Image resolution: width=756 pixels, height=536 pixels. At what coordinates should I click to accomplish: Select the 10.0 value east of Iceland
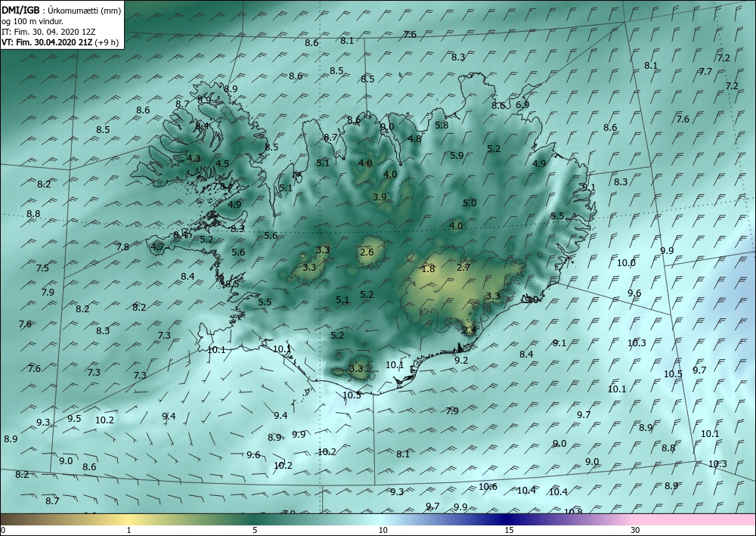[626, 262]
